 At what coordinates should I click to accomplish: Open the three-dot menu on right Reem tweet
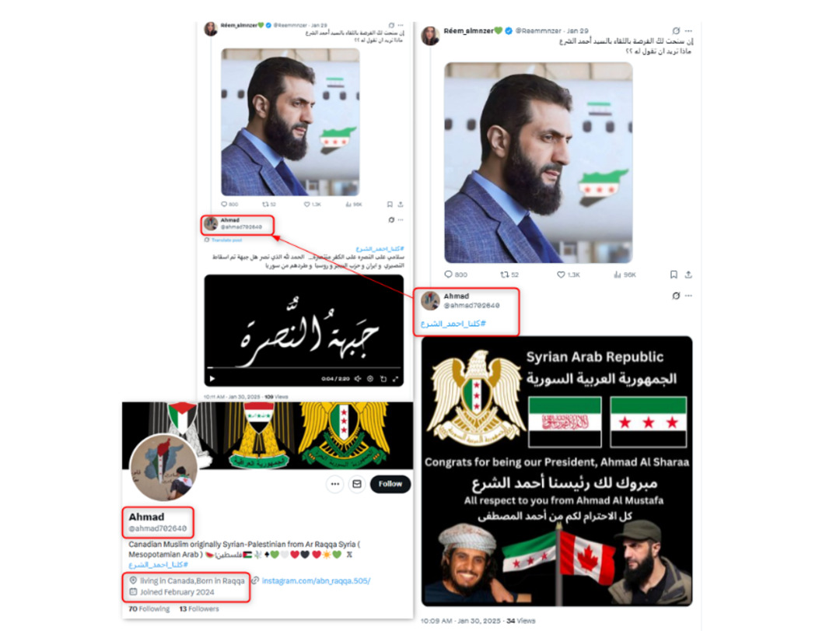pyautogui.click(x=688, y=31)
